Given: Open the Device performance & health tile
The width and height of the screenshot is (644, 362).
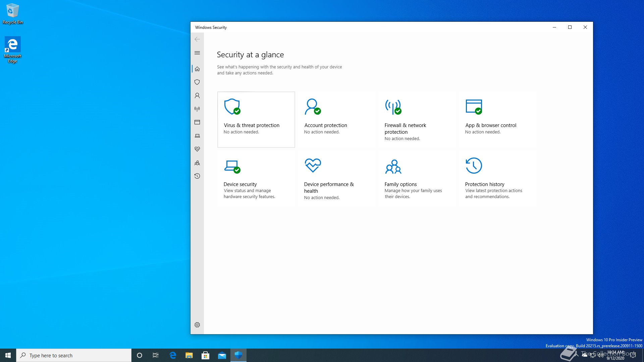Looking at the screenshot, I should tap(337, 178).
